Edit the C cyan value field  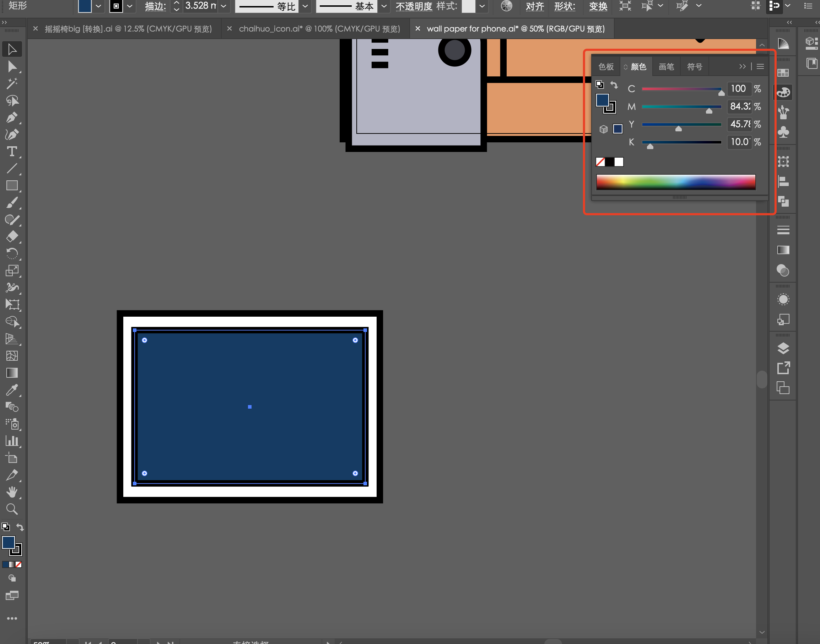coord(739,89)
